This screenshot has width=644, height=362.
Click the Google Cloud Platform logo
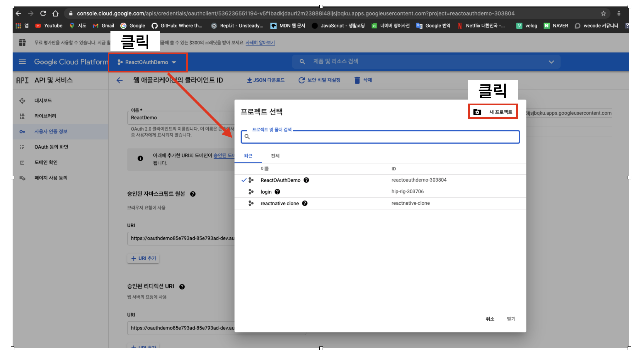(71, 62)
